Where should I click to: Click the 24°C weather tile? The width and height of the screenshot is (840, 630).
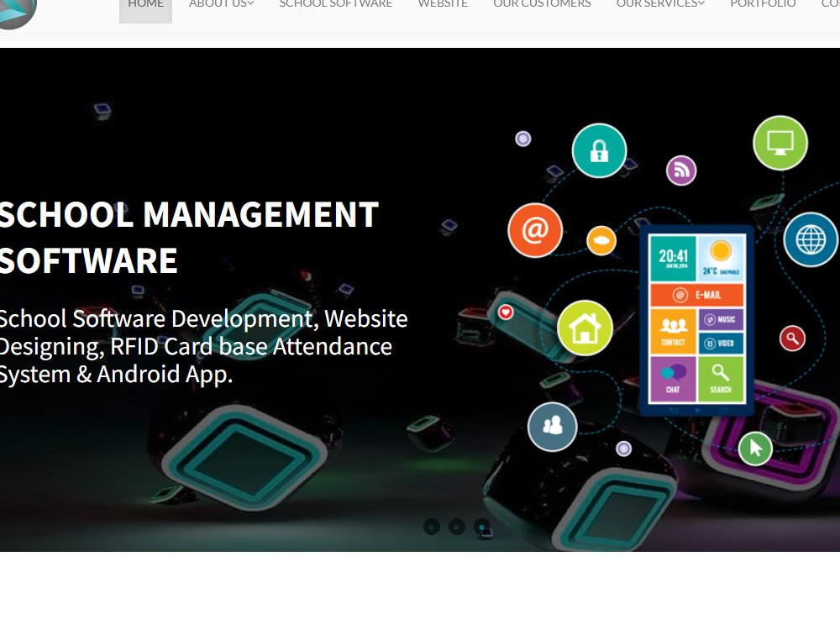[x=721, y=259]
